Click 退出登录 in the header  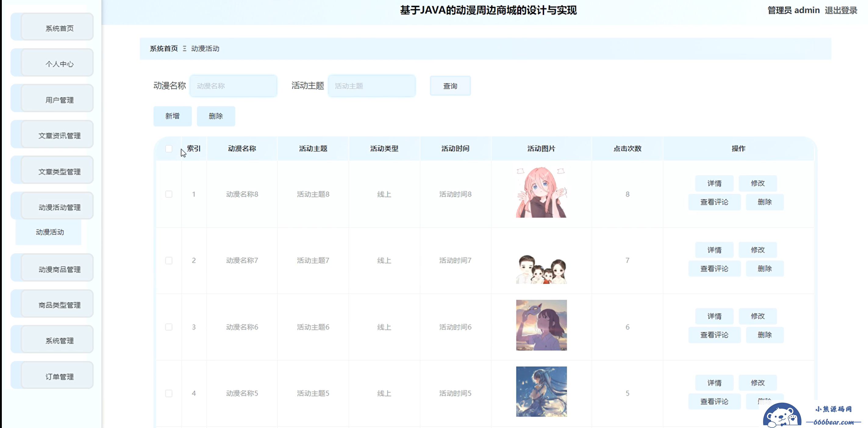click(x=841, y=10)
